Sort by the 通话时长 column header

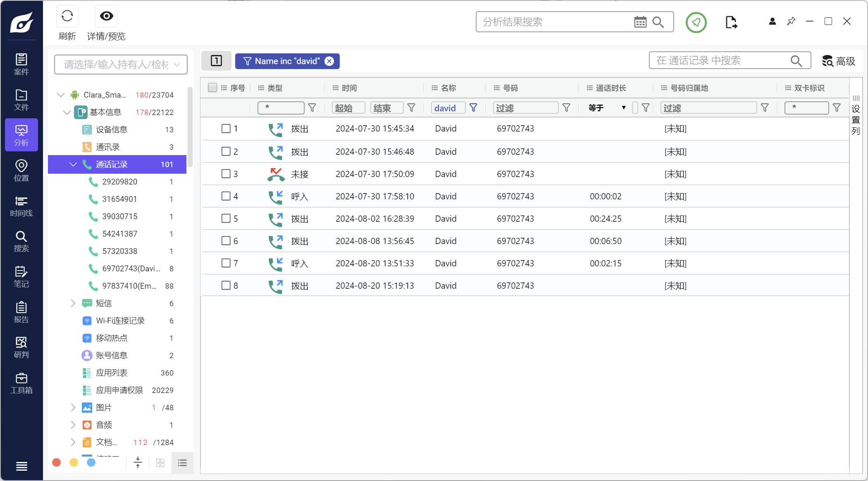pos(610,88)
